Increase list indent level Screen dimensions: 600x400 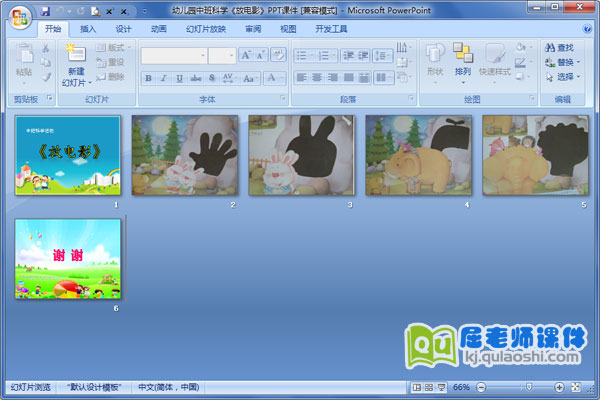[363, 56]
